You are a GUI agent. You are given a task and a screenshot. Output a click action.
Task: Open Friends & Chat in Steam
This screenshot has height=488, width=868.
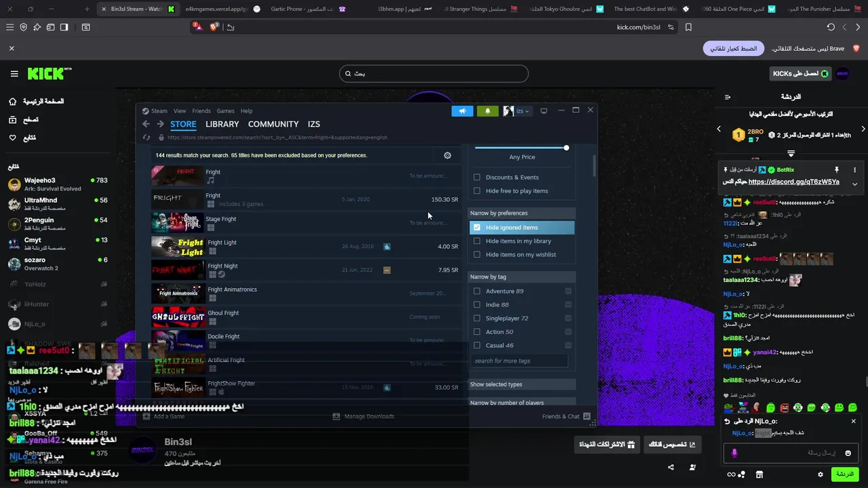click(x=566, y=416)
